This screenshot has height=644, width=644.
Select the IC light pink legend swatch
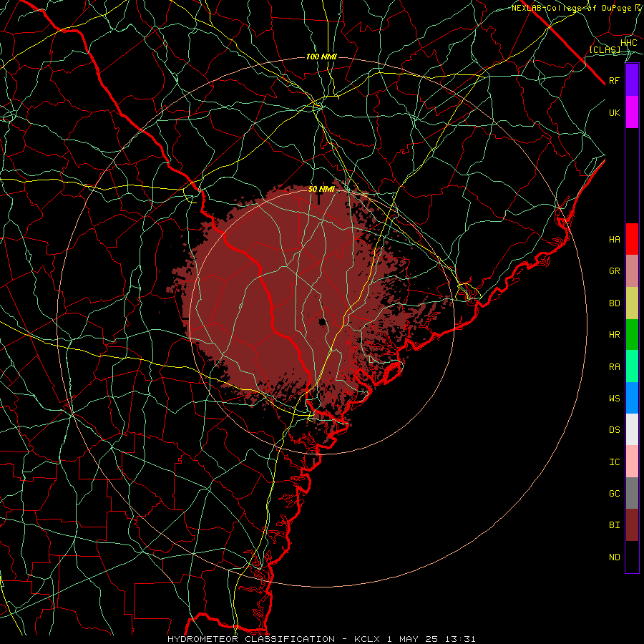[632, 462]
